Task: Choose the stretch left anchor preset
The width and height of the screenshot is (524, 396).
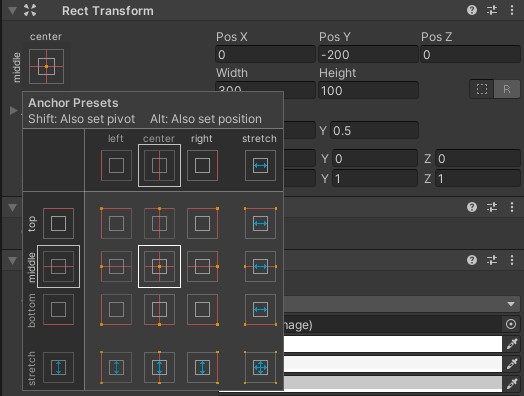Action: click(116, 367)
